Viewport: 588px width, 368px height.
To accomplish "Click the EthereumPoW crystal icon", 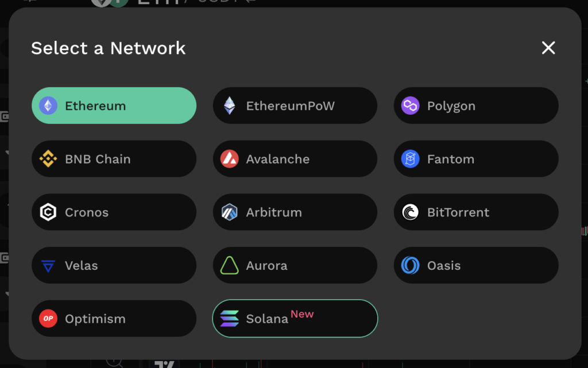I will [x=230, y=106].
